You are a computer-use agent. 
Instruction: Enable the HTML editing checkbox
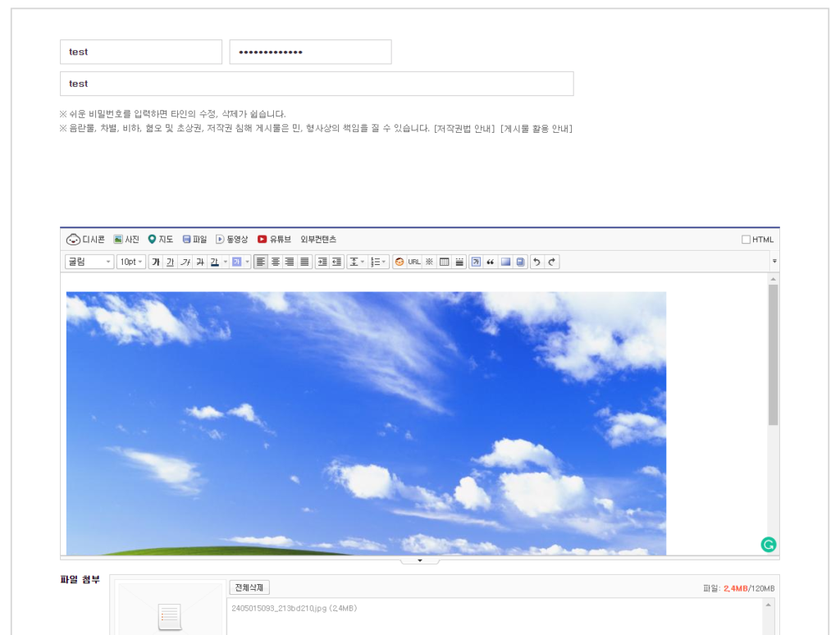click(x=746, y=240)
